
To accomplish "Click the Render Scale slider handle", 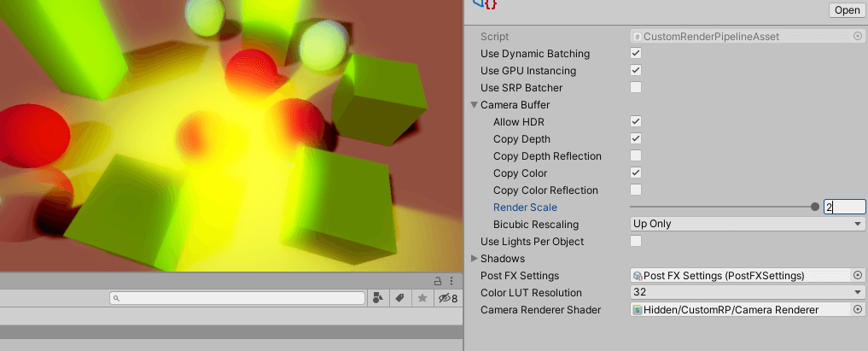I will point(815,207).
